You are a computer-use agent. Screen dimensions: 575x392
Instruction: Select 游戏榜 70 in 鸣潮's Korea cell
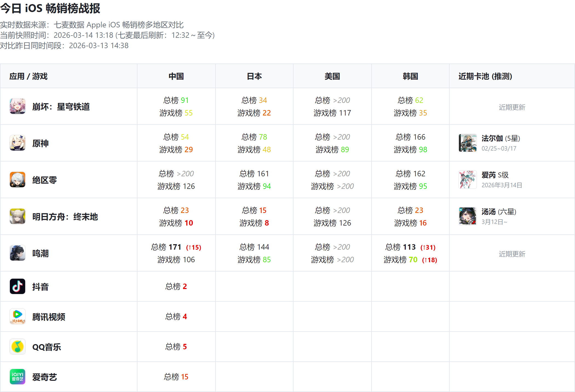401,260
